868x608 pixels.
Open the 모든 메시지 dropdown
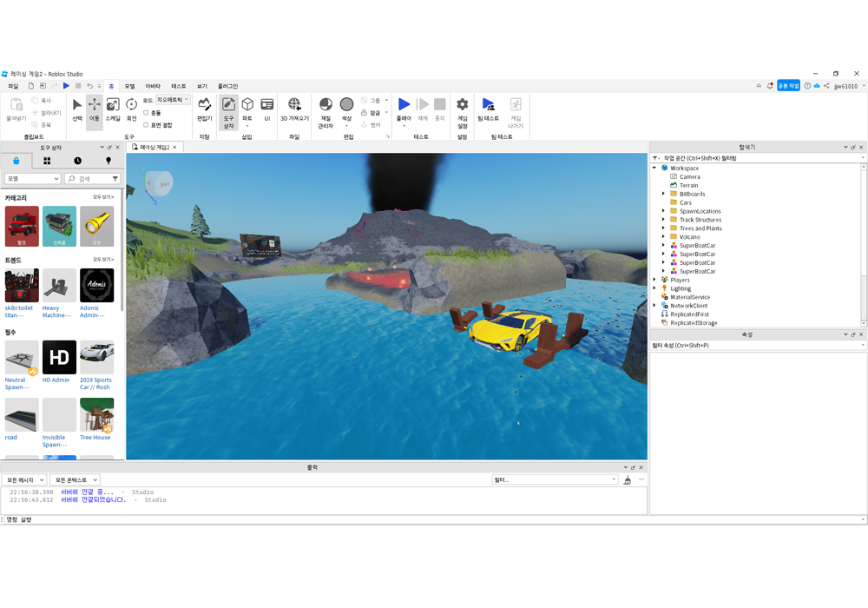(x=23, y=480)
